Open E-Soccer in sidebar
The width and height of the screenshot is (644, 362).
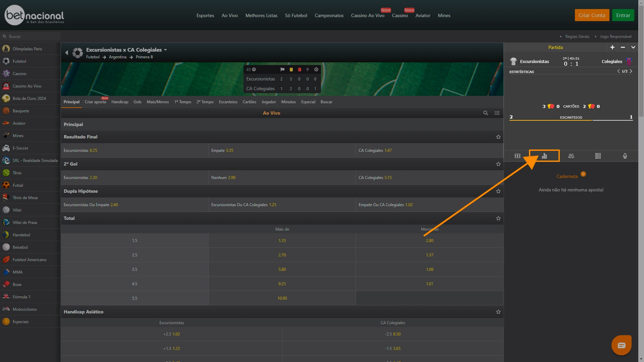(30, 148)
